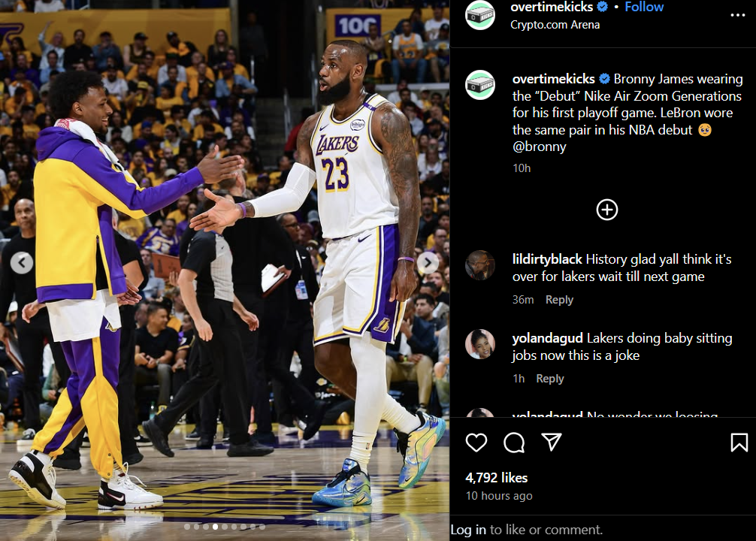Like the post with heart icon
Screen dimensions: 756x541
coord(476,442)
